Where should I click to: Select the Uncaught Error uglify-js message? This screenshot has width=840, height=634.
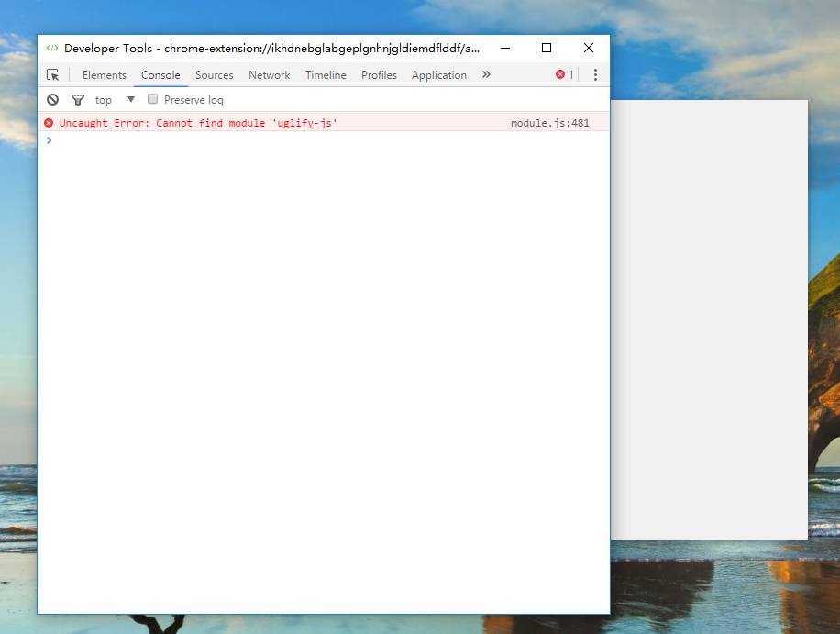point(198,123)
